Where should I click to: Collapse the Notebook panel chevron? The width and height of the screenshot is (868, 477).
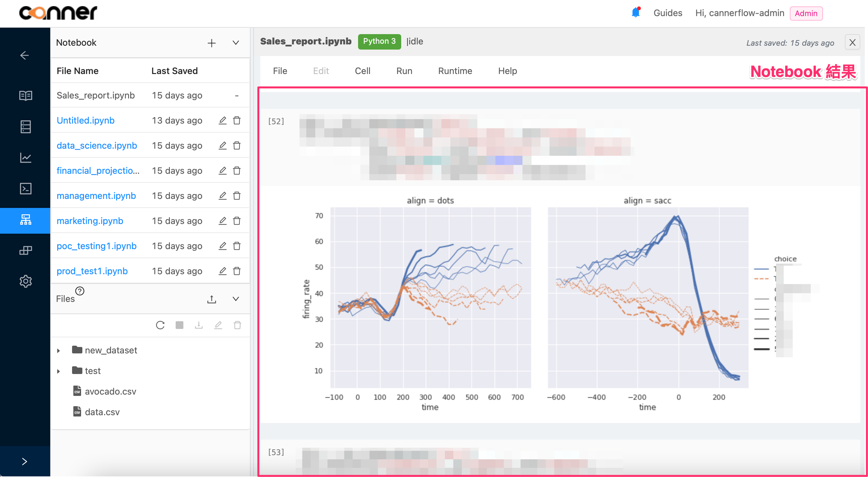pos(236,43)
